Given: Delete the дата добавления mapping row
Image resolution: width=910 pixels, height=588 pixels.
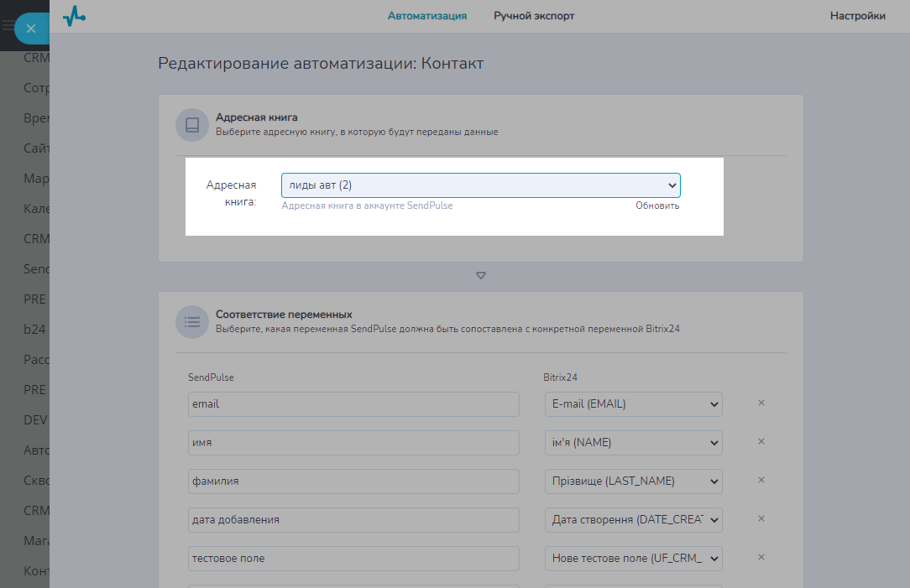Looking at the screenshot, I should tap(761, 519).
